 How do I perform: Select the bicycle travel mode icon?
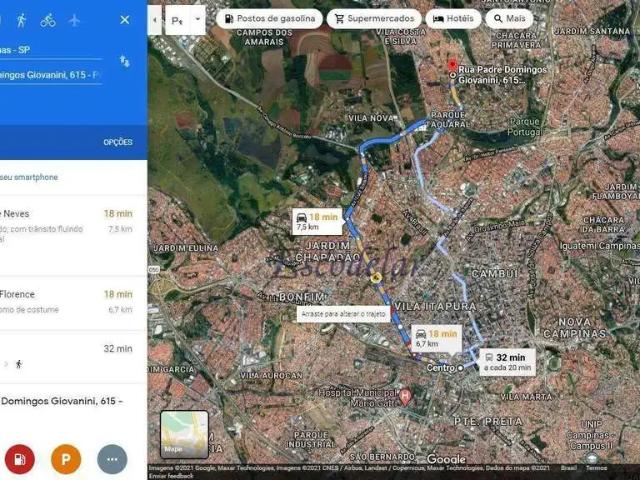pyautogui.click(x=48, y=20)
